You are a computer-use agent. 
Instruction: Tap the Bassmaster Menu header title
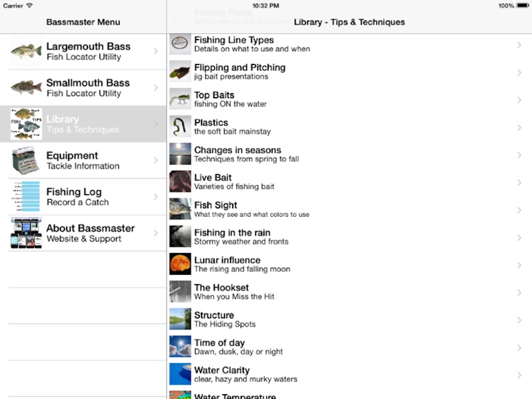(83, 22)
